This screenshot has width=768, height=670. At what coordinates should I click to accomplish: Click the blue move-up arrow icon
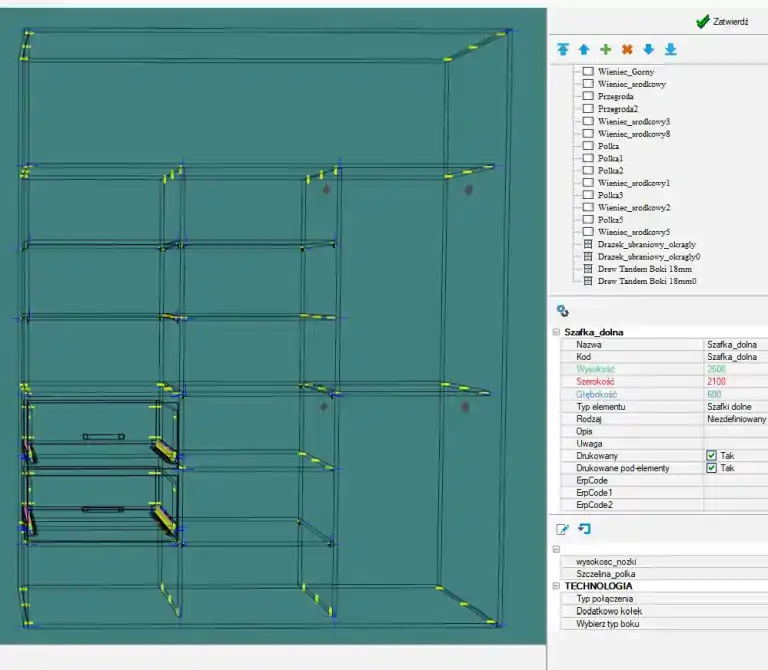click(584, 49)
